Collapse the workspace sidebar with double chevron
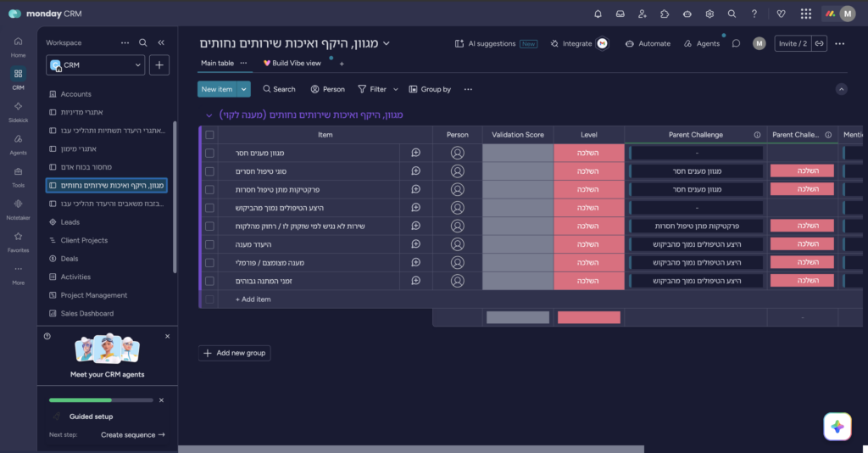 pyautogui.click(x=161, y=42)
